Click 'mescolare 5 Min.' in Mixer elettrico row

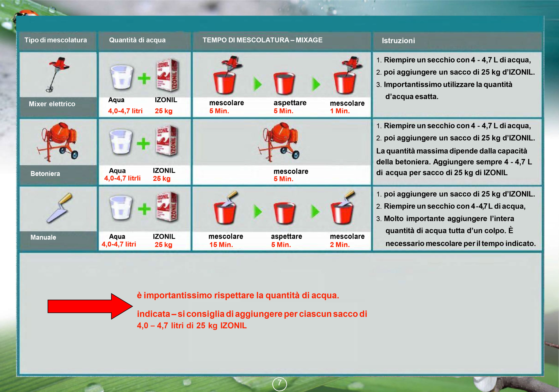tap(226, 107)
